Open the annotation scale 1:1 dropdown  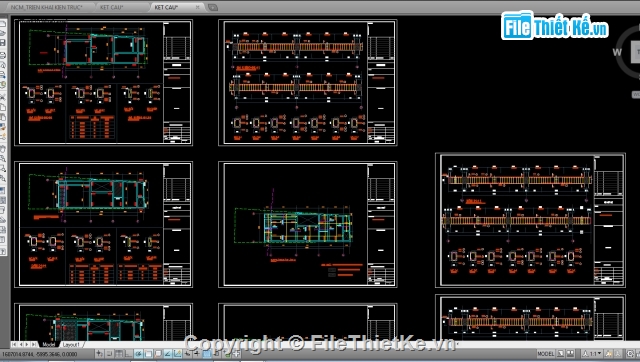592,353
